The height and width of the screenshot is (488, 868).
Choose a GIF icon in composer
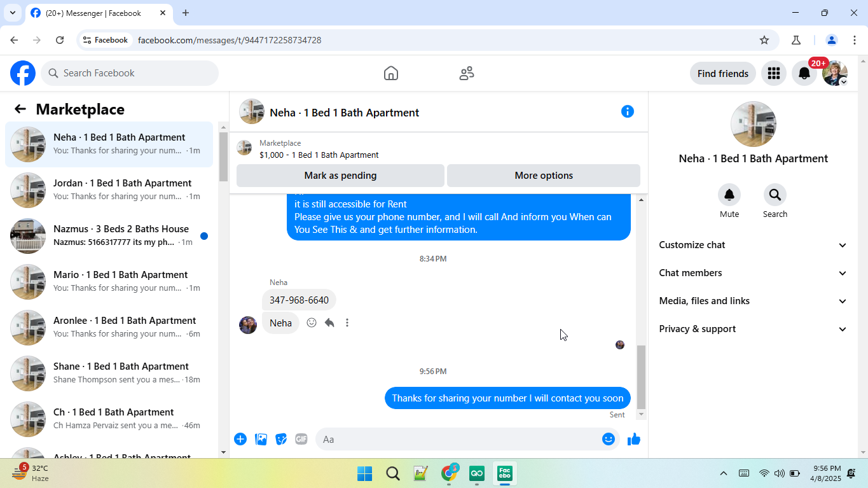pyautogui.click(x=301, y=439)
